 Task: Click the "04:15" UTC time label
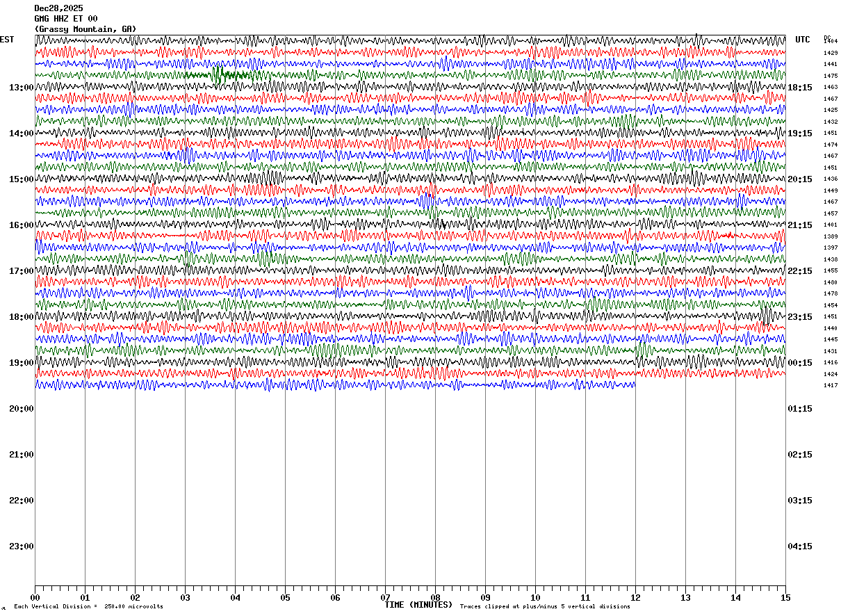[x=800, y=546]
